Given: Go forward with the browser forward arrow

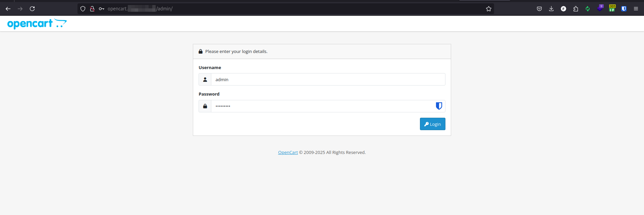Looking at the screenshot, I should (20, 9).
